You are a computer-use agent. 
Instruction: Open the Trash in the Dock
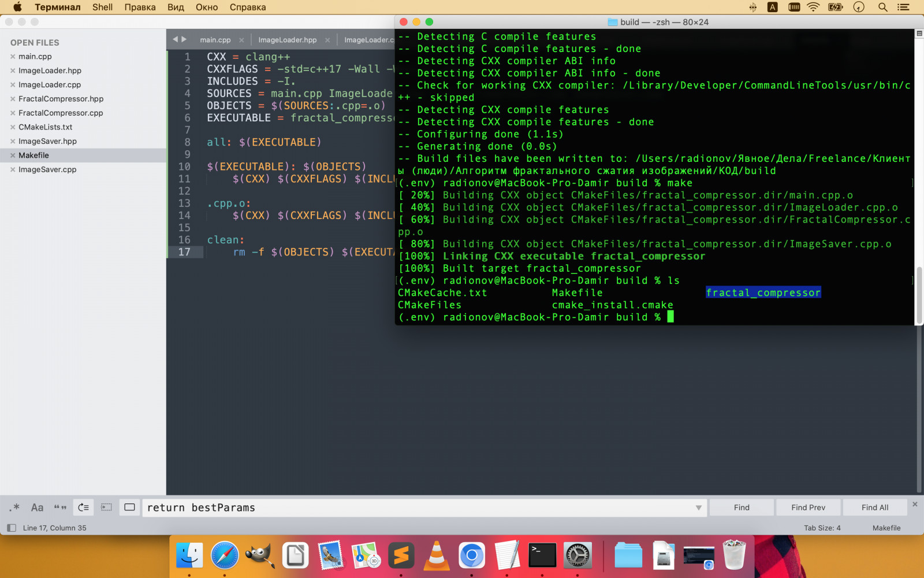[735, 555]
